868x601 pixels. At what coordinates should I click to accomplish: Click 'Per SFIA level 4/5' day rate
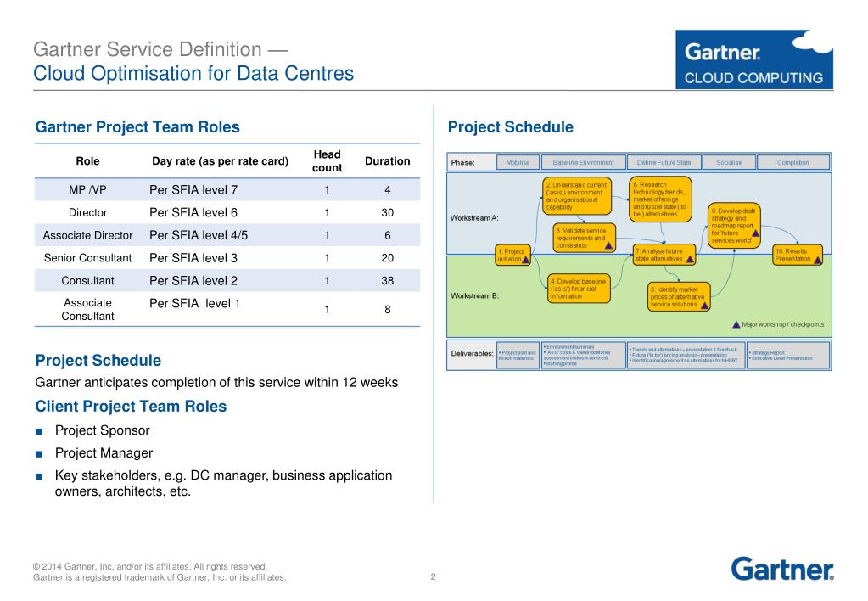[199, 235]
